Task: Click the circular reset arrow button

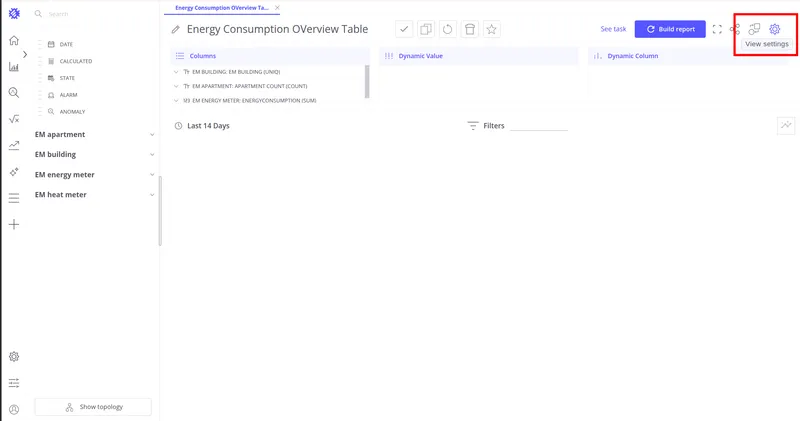Action: (x=447, y=29)
